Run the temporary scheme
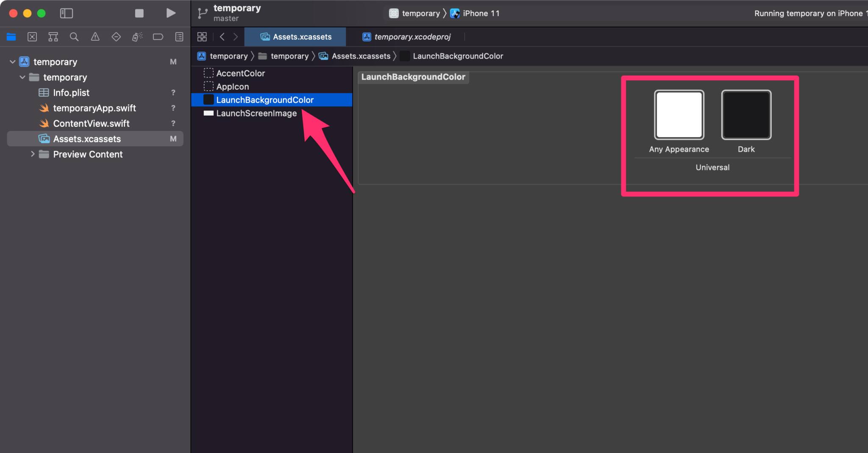This screenshot has height=453, width=868. point(170,13)
